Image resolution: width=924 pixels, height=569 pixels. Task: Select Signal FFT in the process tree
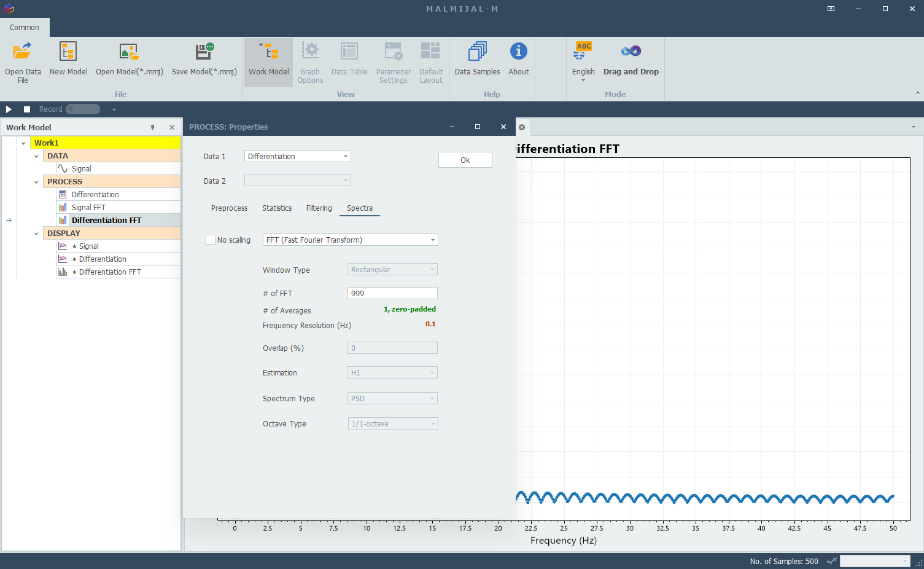point(88,208)
